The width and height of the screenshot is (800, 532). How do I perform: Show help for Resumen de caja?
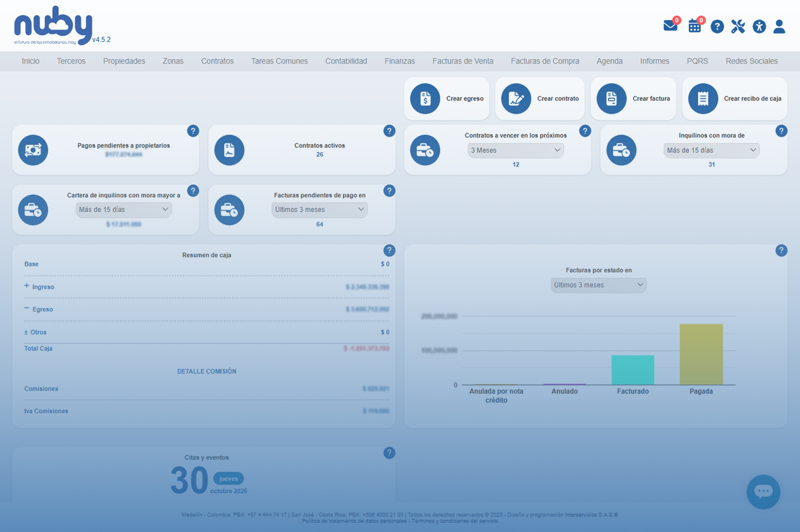point(389,251)
